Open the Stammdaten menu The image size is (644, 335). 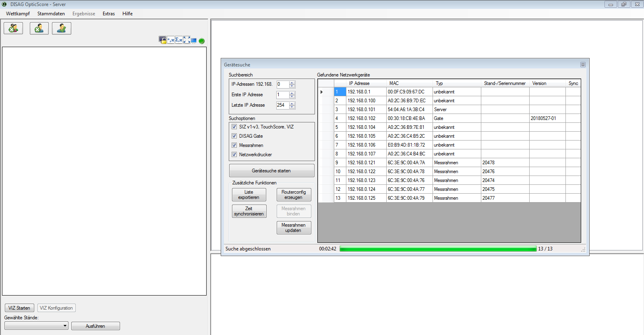click(51, 14)
